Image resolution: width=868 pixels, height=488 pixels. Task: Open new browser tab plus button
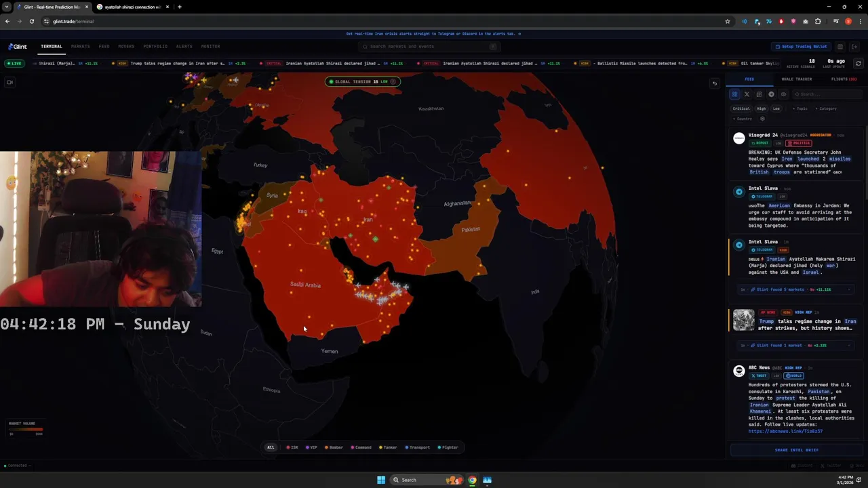point(179,7)
